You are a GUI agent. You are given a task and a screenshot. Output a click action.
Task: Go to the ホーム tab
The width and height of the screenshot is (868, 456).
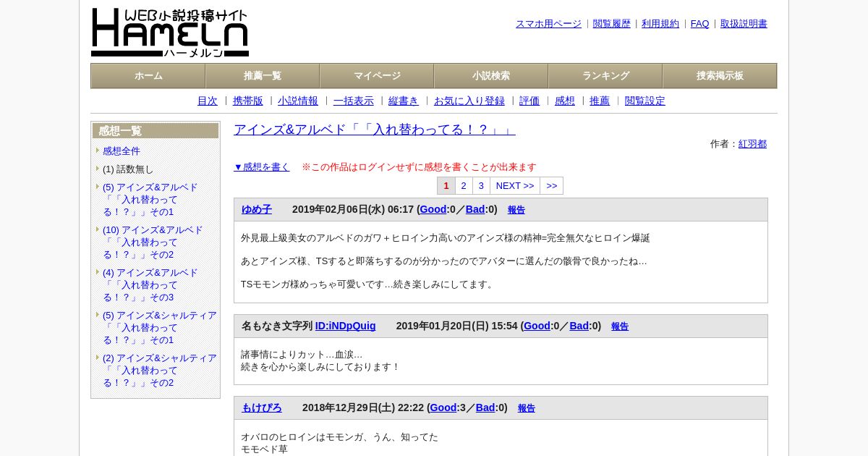click(148, 76)
